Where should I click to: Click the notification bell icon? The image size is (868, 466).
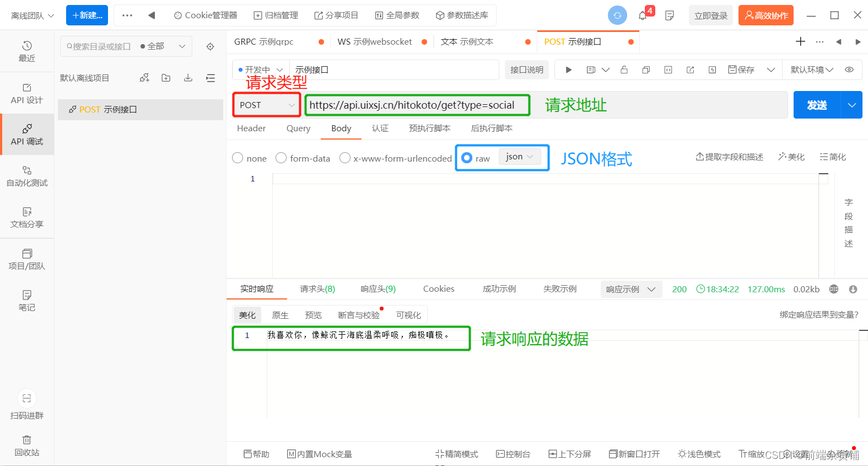643,15
